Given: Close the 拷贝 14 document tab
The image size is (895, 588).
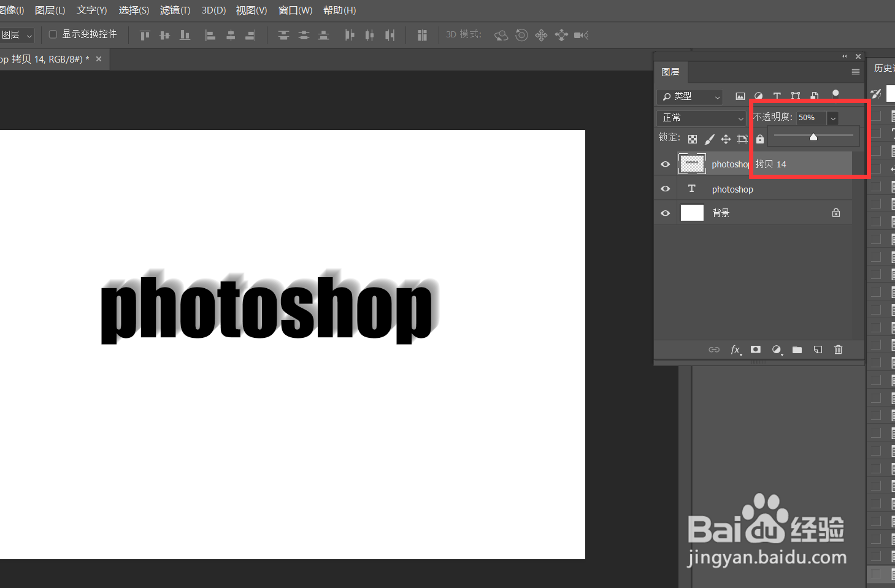Looking at the screenshot, I should pos(98,59).
